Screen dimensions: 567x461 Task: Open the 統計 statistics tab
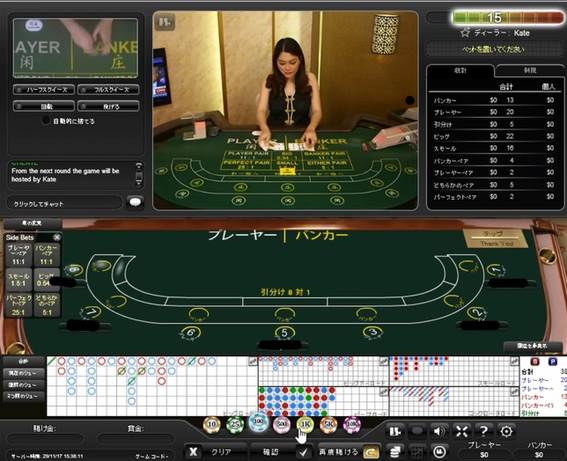pyautogui.click(x=460, y=70)
